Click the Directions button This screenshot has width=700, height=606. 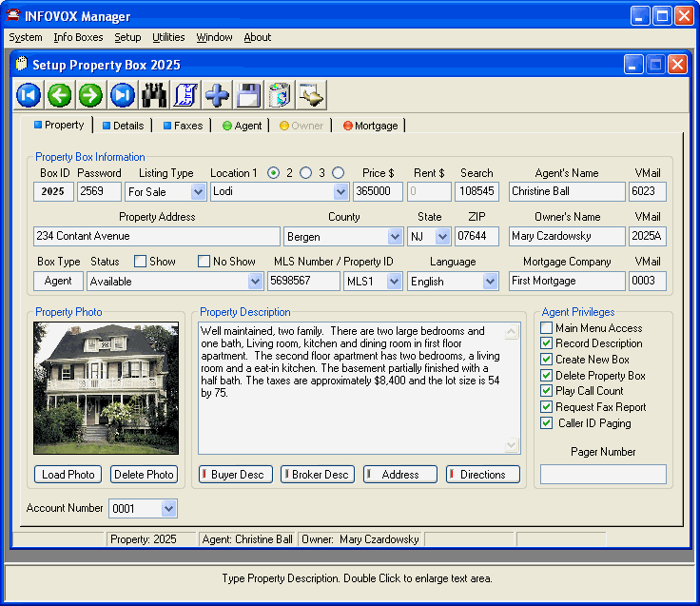click(x=483, y=475)
